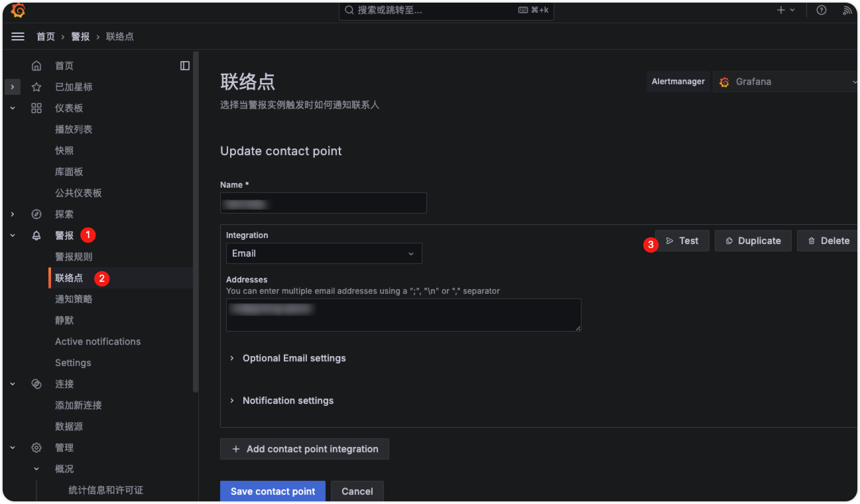Open the Integration Email dropdown
This screenshot has height=504, width=860.
click(324, 253)
